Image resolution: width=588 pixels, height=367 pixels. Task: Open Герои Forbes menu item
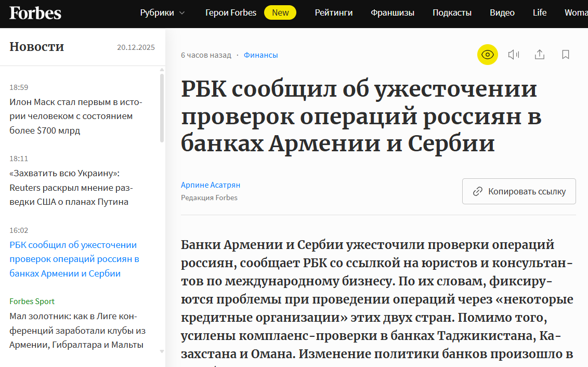click(x=231, y=13)
